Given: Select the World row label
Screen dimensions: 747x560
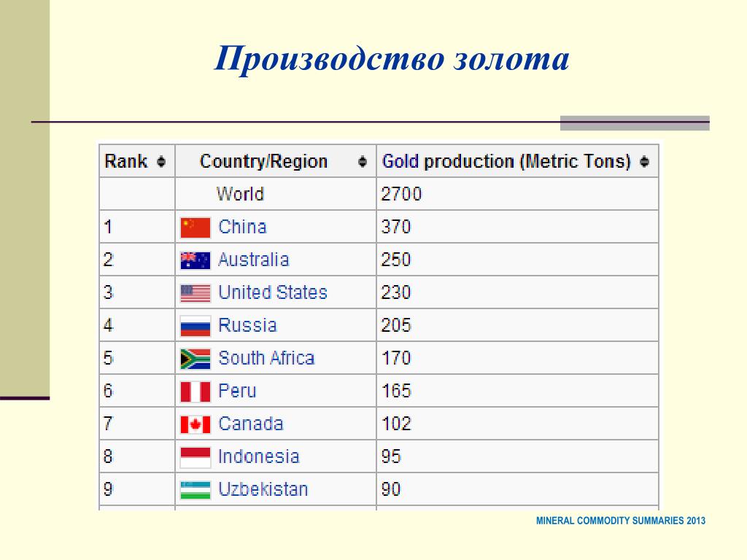Looking at the screenshot, I should [240, 194].
